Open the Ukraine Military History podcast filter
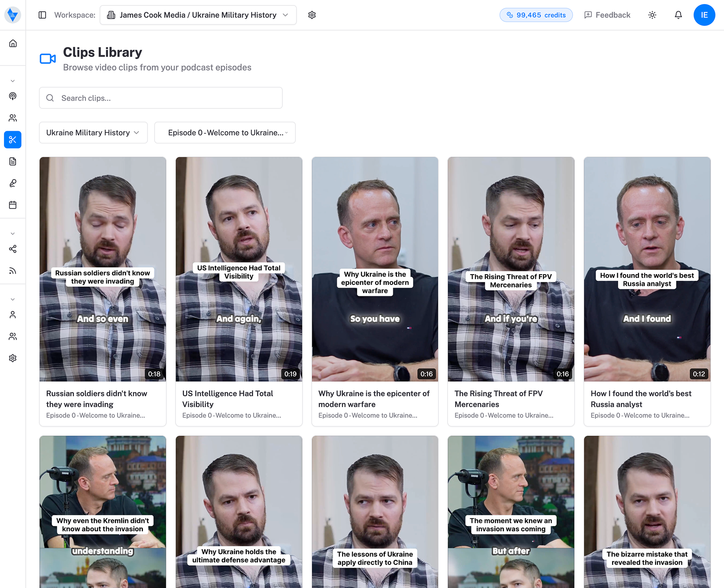The image size is (724, 588). click(93, 133)
